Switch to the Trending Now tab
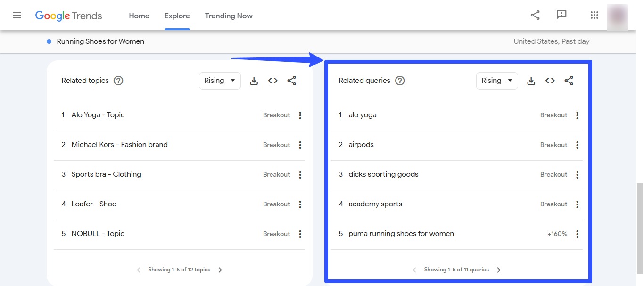Screen dimensions: 644x286 pos(229,16)
